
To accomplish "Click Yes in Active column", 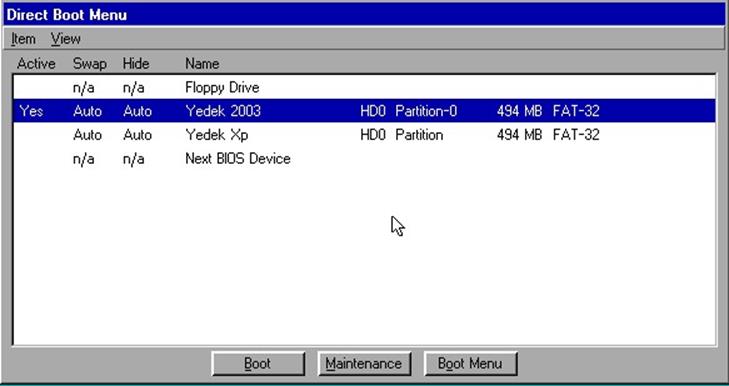I will [x=31, y=111].
